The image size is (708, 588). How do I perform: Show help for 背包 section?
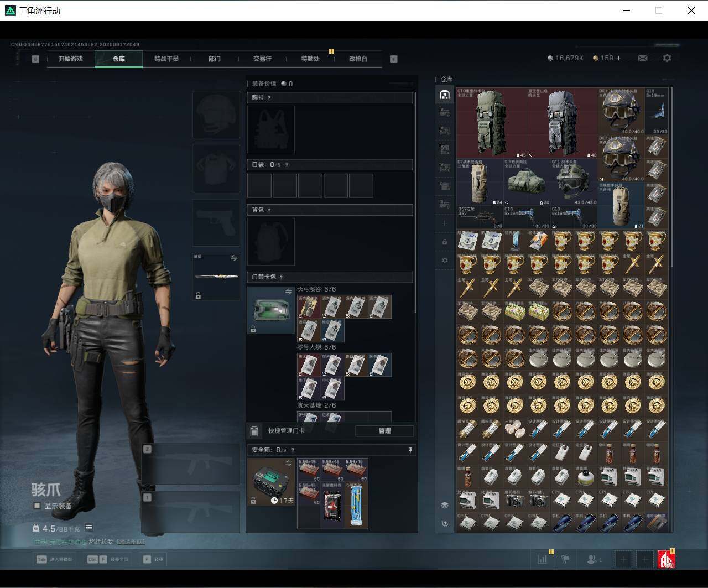click(269, 210)
